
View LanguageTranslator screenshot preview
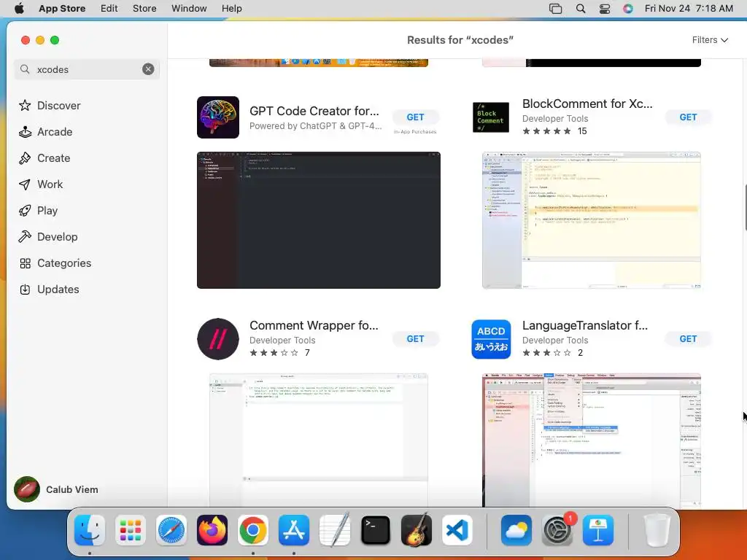point(591,440)
